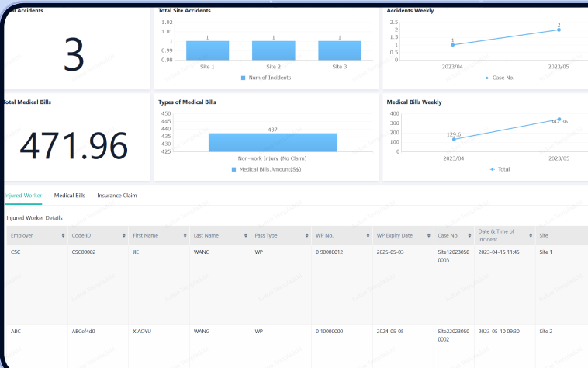
Task: Click the Types of Medical Bills title
Action: tap(187, 102)
